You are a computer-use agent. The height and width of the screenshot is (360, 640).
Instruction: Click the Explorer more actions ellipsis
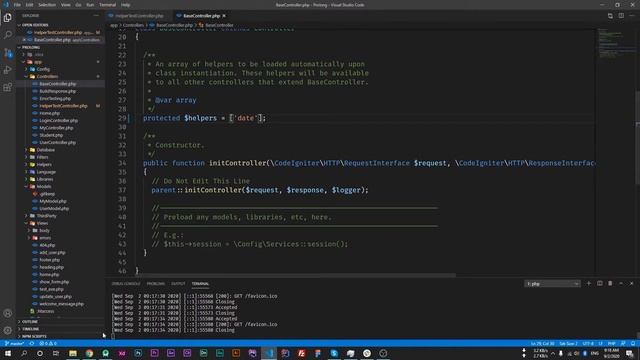coord(96,16)
